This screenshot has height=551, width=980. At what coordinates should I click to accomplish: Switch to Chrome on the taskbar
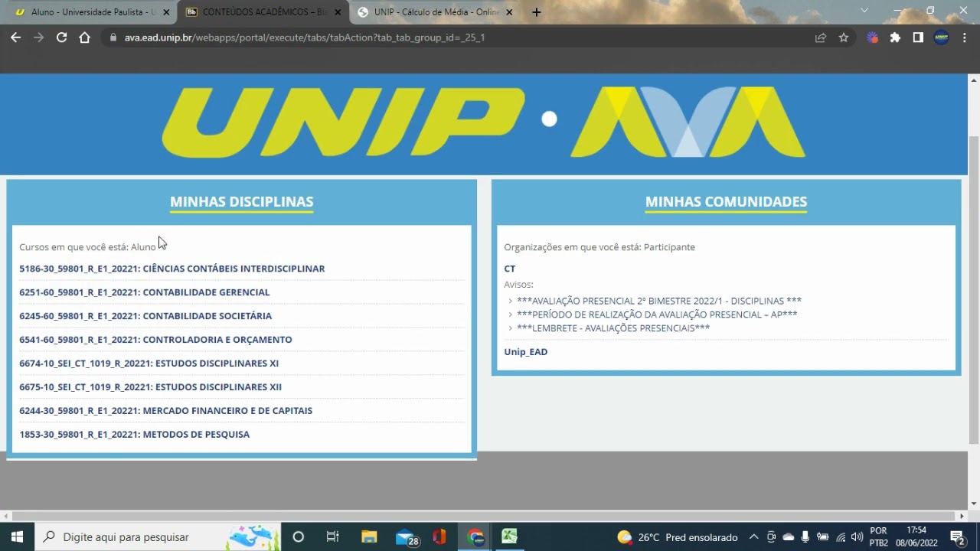coord(475,536)
